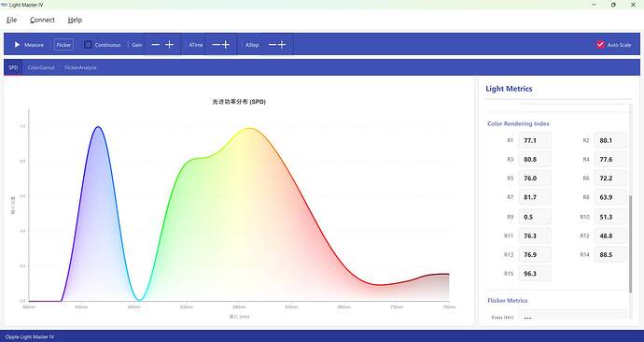Image resolution: width=644 pixels, height=342 pixels.
Task: Click the R12 value 48.8
Action: click(x=609, y=236)
